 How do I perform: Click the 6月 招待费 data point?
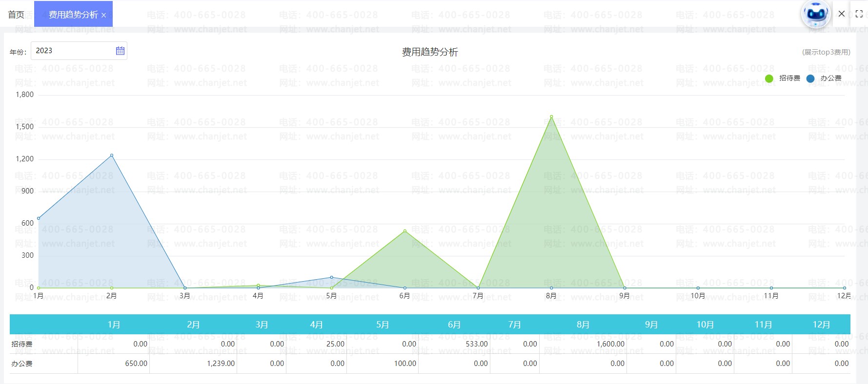click(405, 231)
